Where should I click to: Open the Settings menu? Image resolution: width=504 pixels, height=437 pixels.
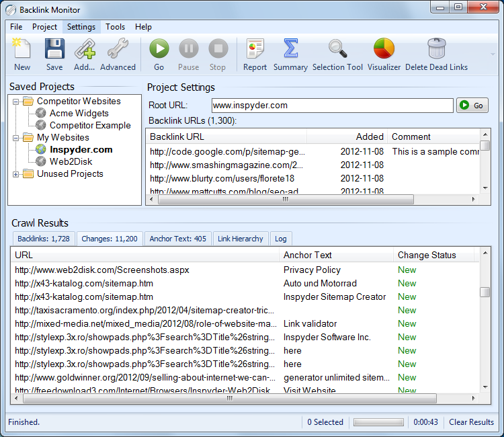coord(81,27)
